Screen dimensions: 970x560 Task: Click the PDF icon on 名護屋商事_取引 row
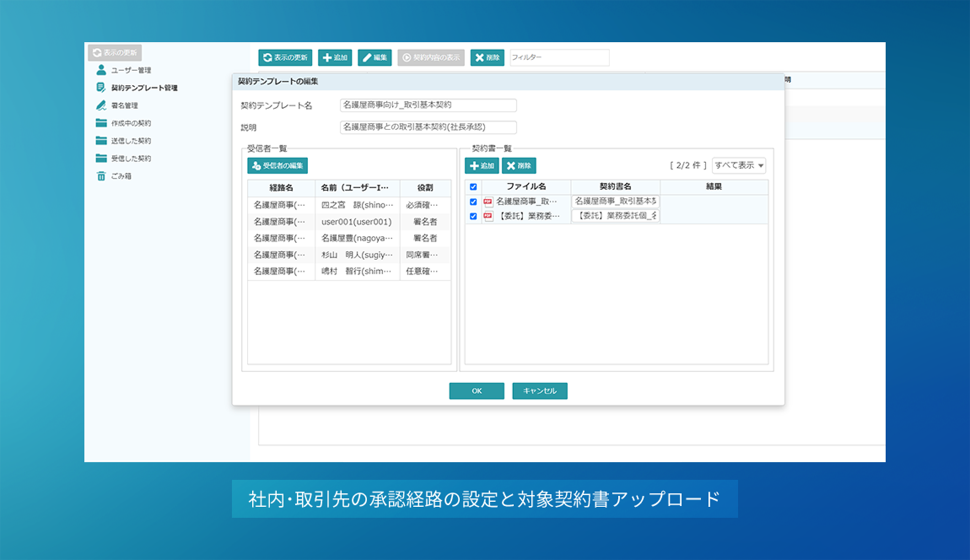(x=488, y=202)
